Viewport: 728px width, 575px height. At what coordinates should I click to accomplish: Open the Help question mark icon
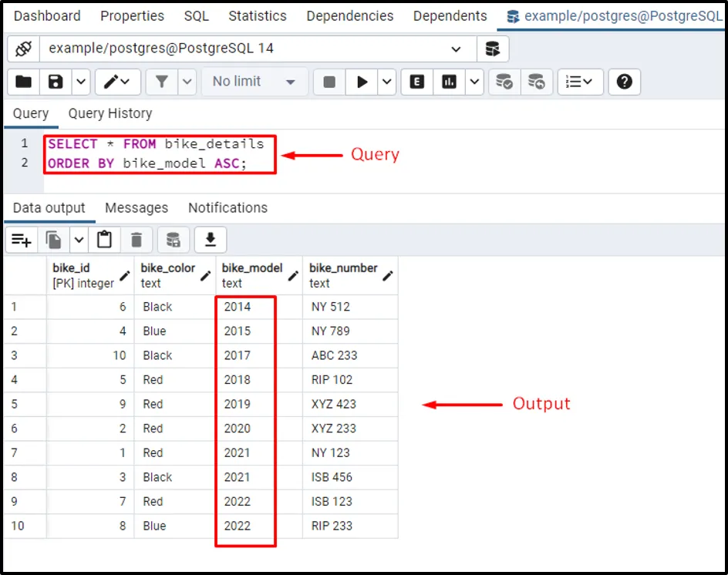click(625, 82)
